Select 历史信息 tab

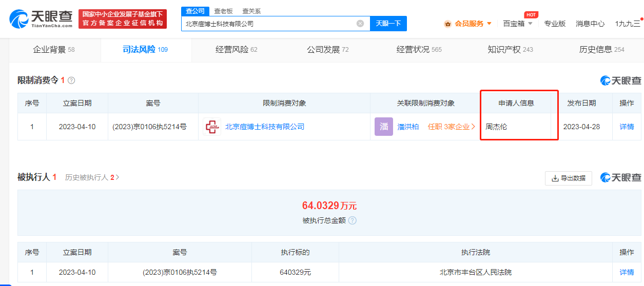pos(602,50)
